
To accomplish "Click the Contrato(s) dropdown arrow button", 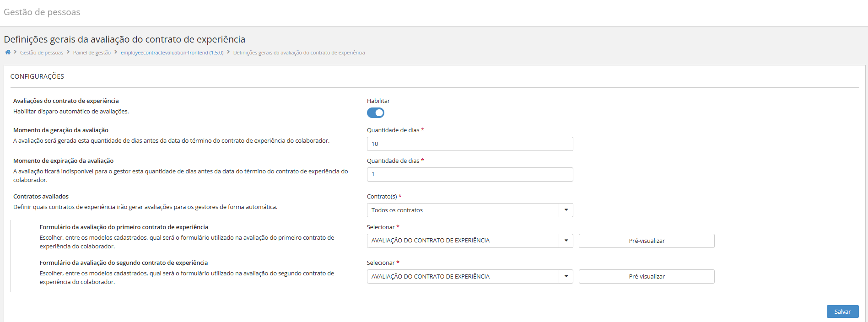I will (x=566, y=210).
